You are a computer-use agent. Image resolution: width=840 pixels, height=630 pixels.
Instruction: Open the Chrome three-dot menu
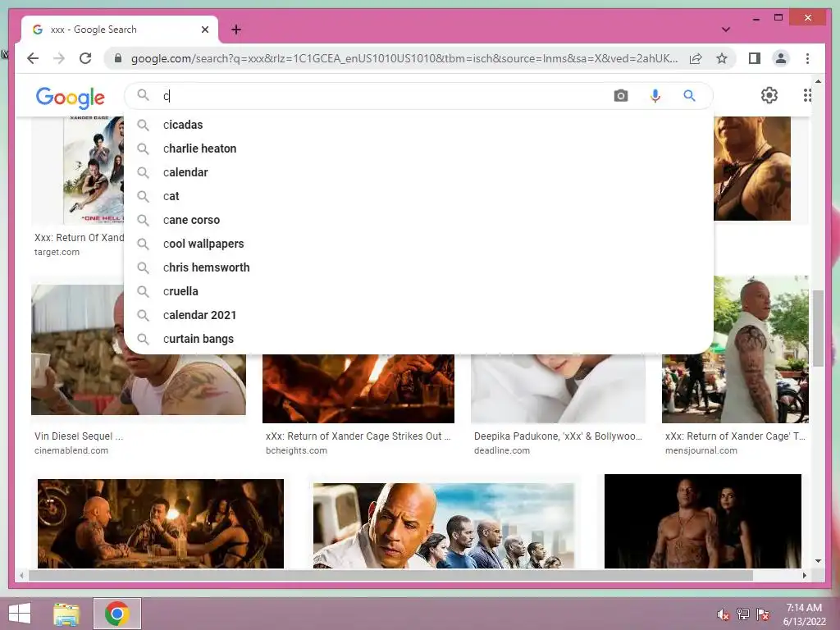click(807, 58)
